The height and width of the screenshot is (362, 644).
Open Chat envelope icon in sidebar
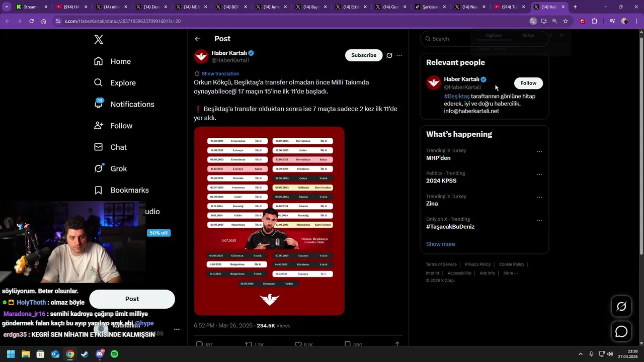(x=99, y=147)
